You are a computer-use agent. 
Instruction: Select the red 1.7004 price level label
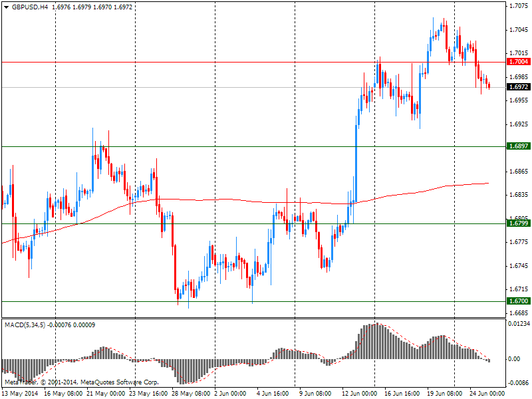coord(519,61)
